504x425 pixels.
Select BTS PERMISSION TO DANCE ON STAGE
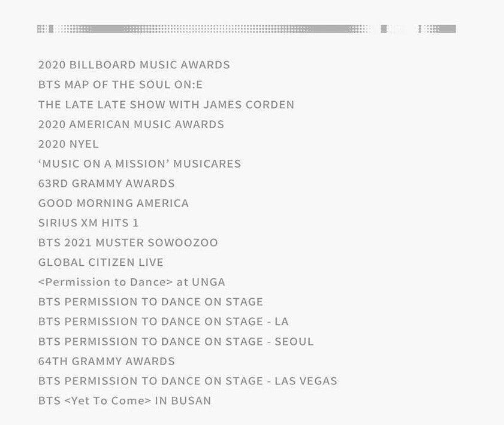tap(151, 302)
